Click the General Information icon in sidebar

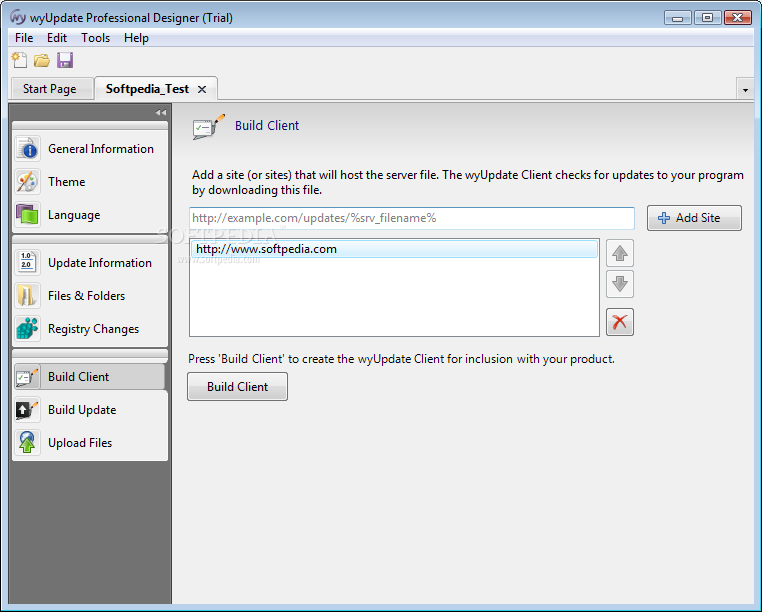point(27,149)
